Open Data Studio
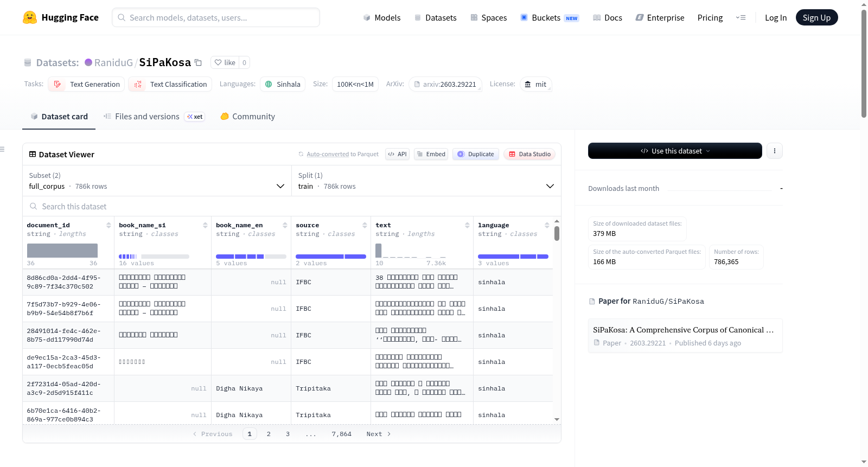 pyautogui.click(x=529, y=154)
